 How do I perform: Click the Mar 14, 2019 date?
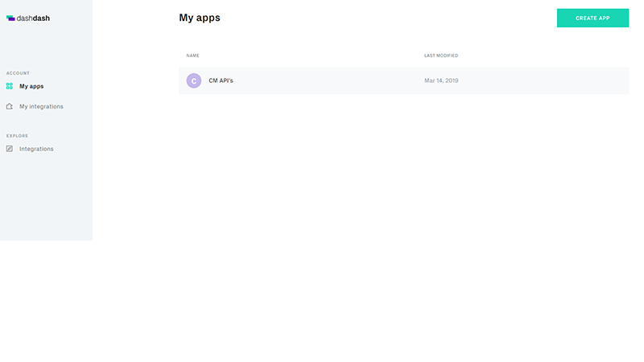(441, 80)
